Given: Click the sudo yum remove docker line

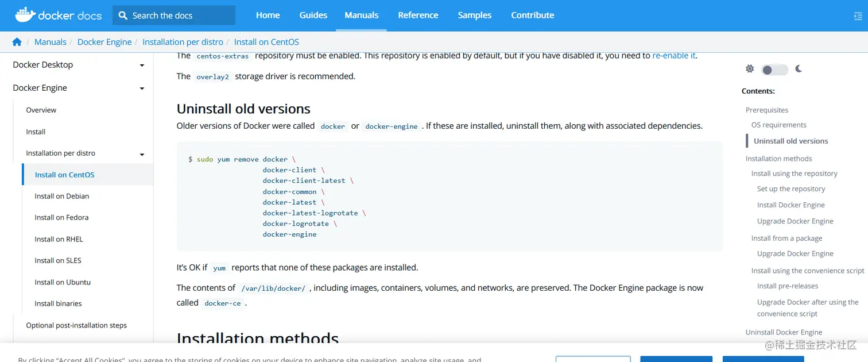Looking at the screenshot, I should point(242,159).
